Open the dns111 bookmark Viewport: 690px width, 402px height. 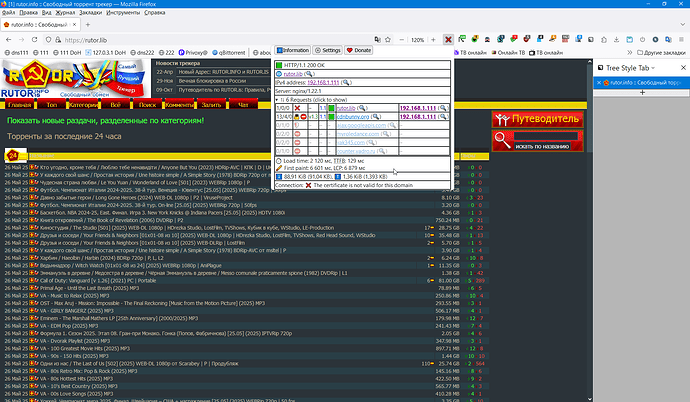(16, 52)
